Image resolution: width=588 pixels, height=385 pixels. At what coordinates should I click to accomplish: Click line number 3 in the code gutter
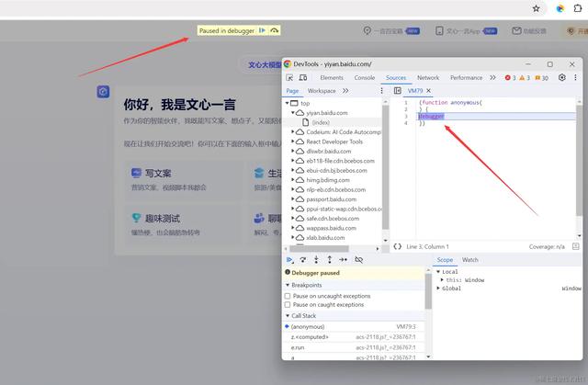tap(406, 116)
